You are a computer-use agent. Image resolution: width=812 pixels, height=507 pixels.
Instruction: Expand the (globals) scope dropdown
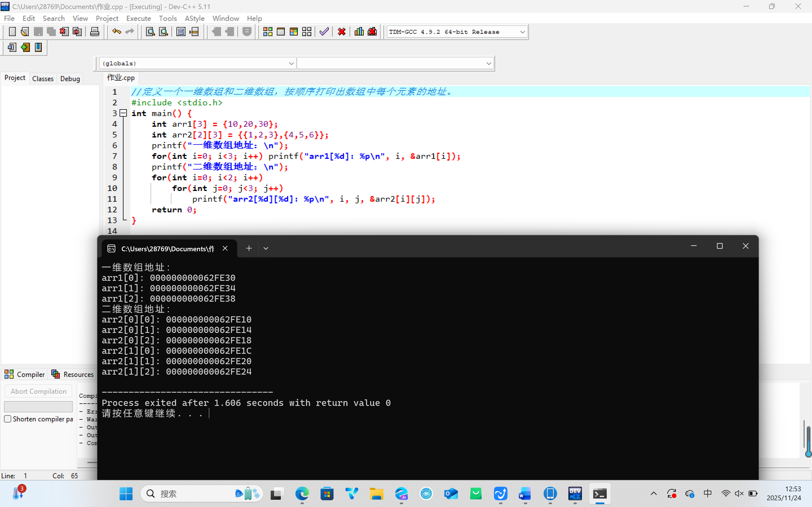291,63
